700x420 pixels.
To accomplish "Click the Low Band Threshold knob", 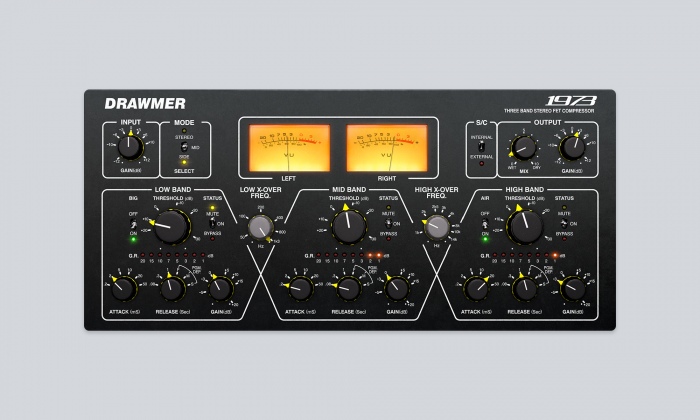I will pyautogui.click(x=171, y=226).
